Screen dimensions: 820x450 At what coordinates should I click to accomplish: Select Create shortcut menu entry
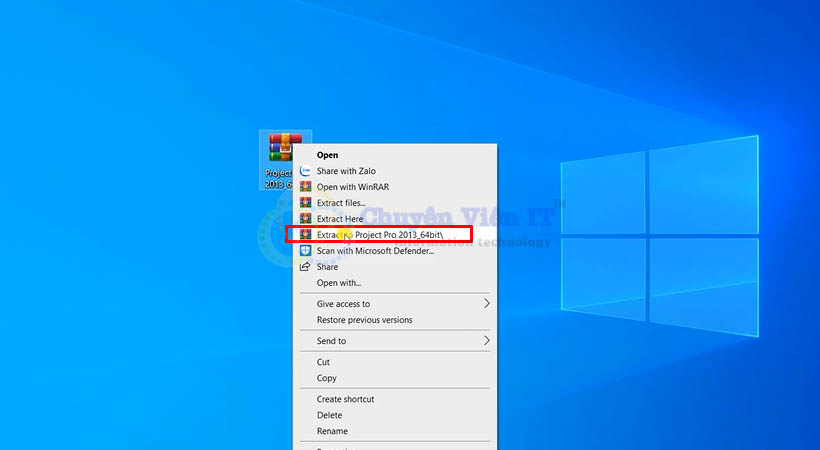tap(345, 399)
